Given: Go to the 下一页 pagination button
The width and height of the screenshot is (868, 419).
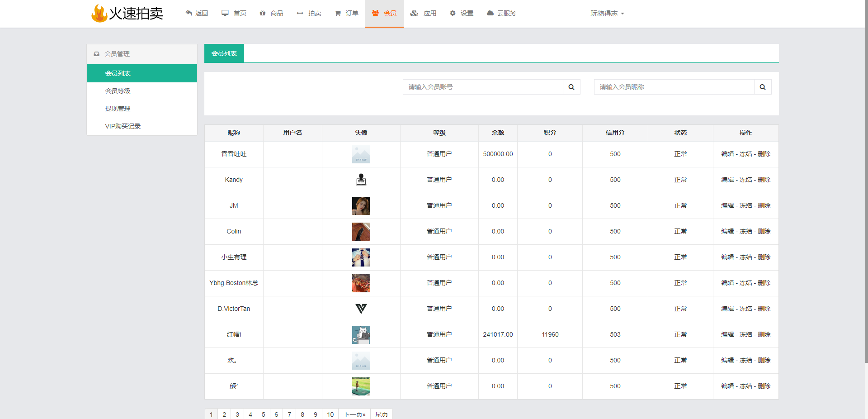Looking at the screenshot, I should [x=354, y=414].
